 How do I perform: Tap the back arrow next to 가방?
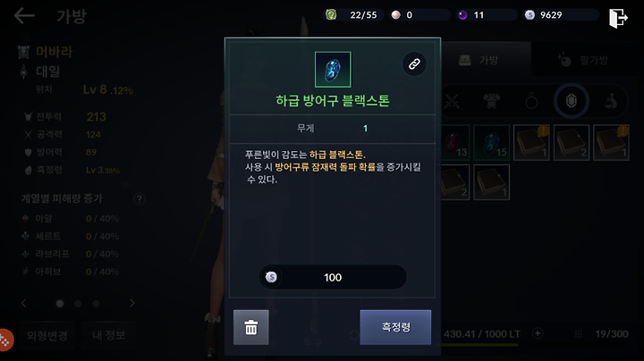pos(24,16)
